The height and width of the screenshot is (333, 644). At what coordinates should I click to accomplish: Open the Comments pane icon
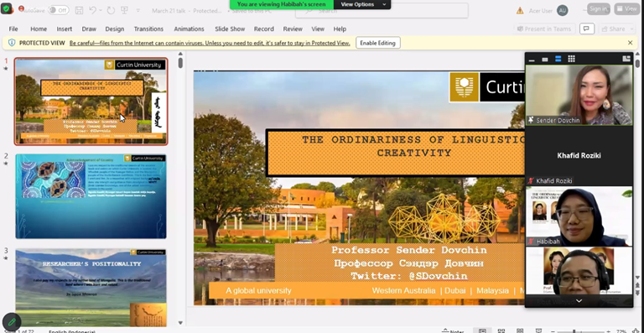pos(587,29)
